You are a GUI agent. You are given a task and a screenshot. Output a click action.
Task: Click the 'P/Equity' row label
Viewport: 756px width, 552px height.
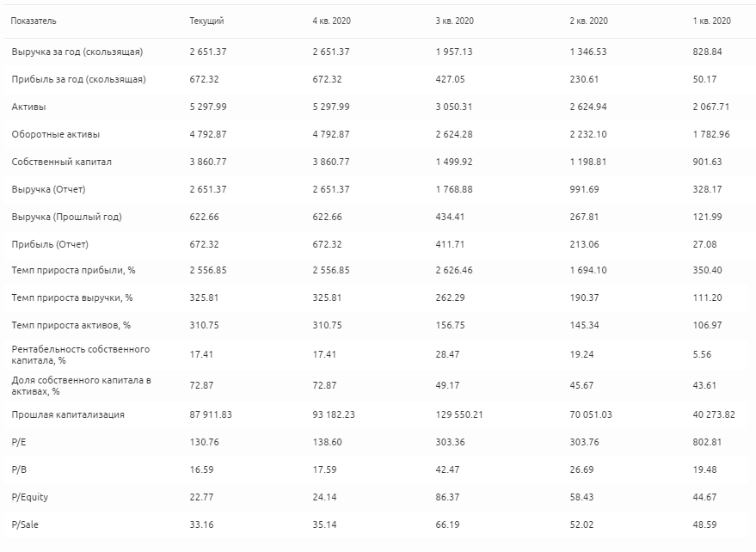click(x=29, y=495)
